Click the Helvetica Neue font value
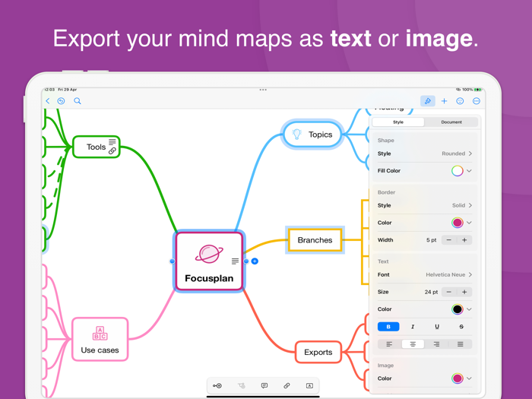Image resolution: width=532 pixels, height=399 pixels. (445, 274)
